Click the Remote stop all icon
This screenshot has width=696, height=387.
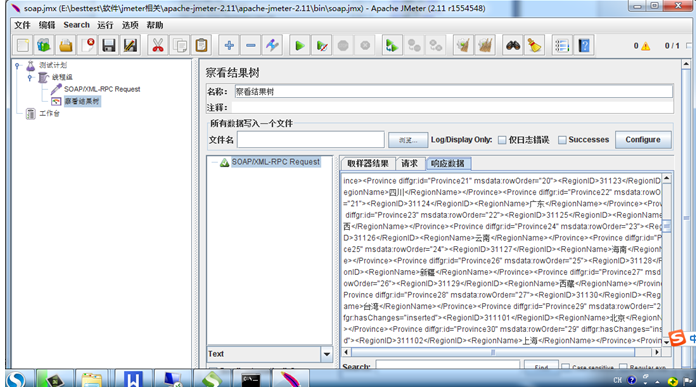pos(414,45)
